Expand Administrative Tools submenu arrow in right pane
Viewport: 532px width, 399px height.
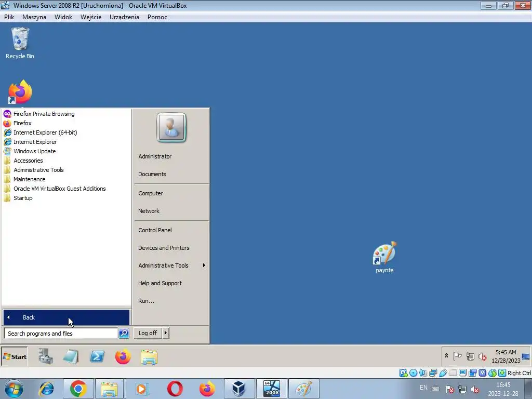pyautogui.click(x=204, y=265)
